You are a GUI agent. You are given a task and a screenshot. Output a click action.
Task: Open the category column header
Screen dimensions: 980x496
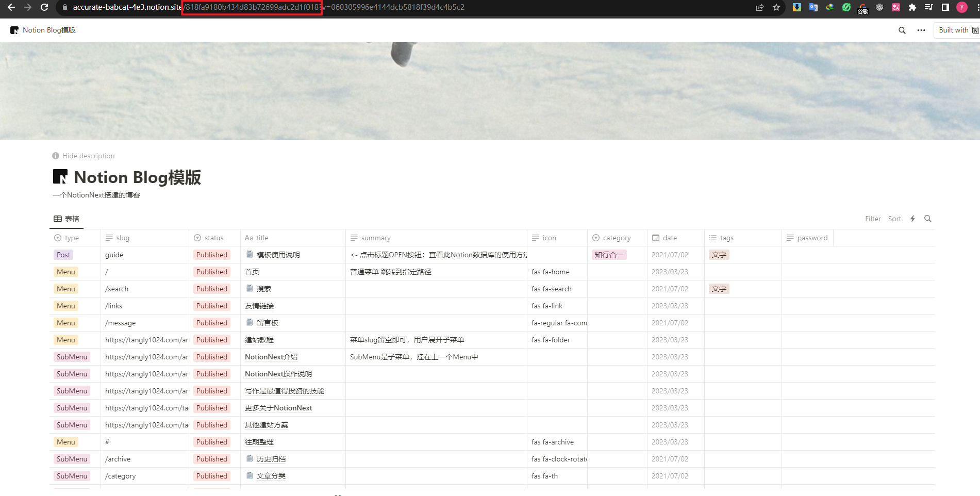(618, 238)
